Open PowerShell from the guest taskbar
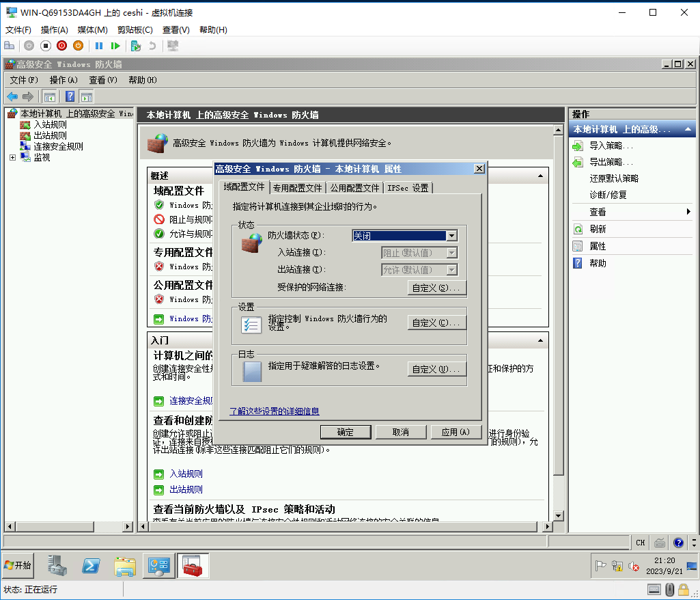The height and width of the screenshot is (600, 700). click(92, 566)
